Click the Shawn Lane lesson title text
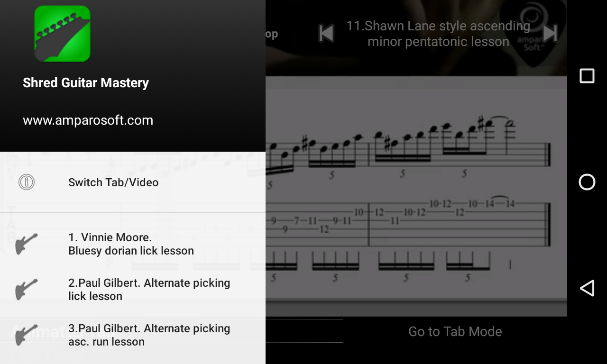 [x=438, y=34]
